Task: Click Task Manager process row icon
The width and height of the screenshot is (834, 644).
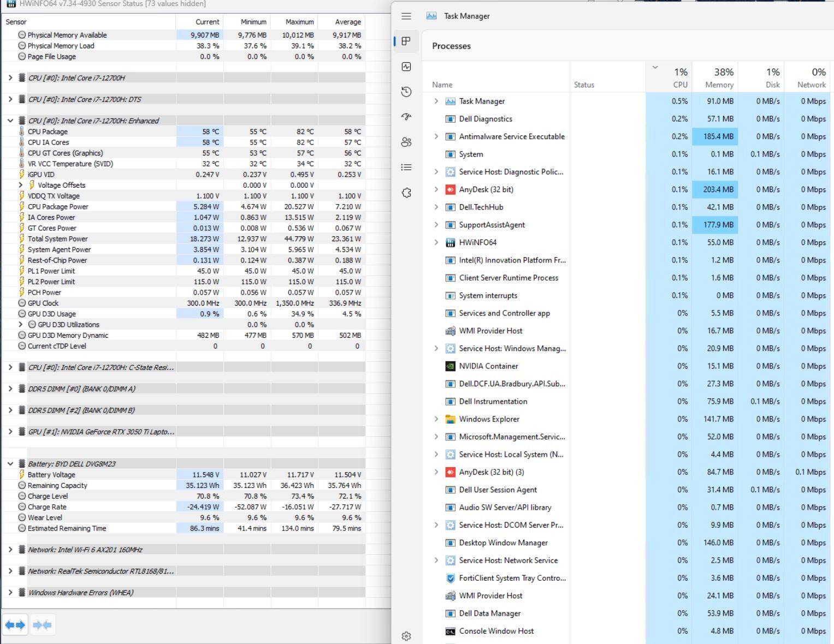Action: click(x=450, y=101)
